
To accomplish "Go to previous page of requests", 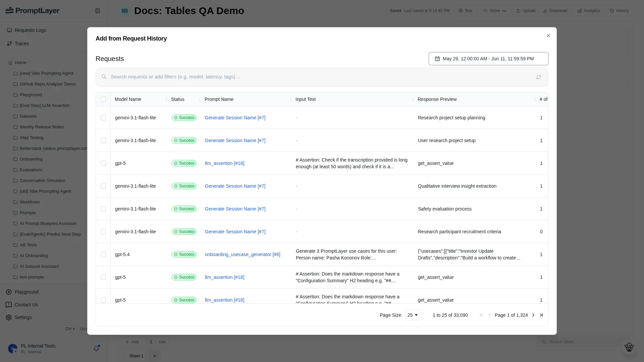I will (x=489, y=315).
